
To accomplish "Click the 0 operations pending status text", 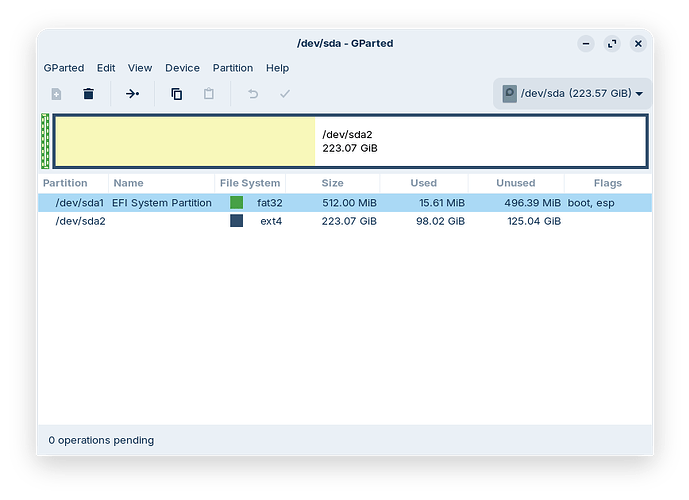I will (x=101, y=440).
